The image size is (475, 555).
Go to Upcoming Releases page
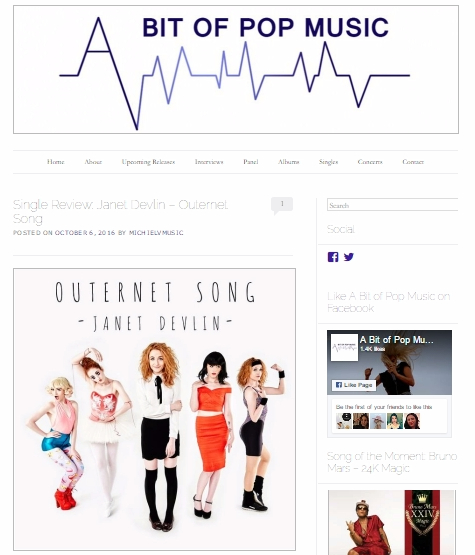point(148,162)
